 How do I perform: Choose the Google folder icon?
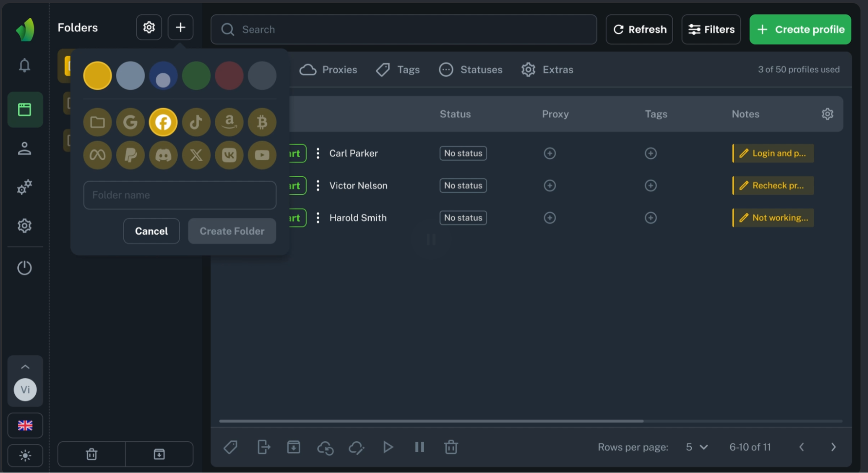(x=130, y=122)
